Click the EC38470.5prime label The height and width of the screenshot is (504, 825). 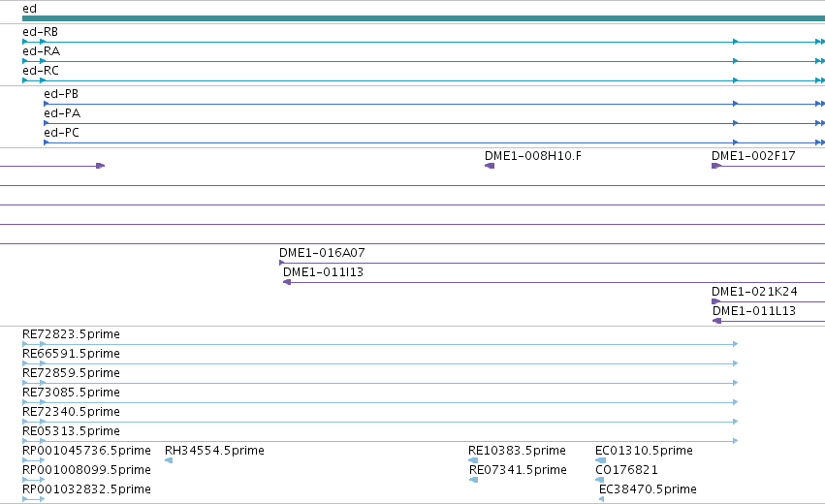[x=648, y=489]
